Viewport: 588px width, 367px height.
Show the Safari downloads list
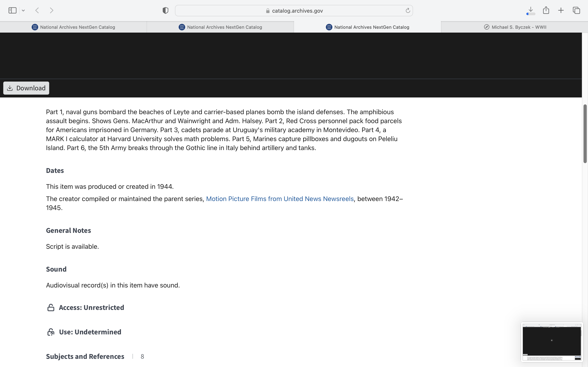tap(531, 10)
